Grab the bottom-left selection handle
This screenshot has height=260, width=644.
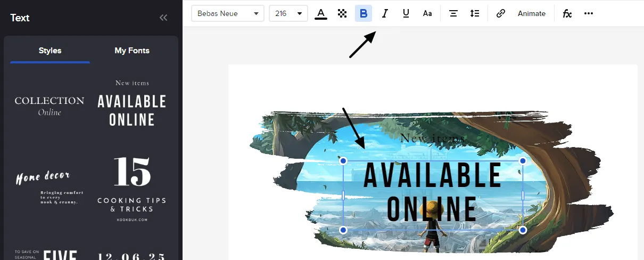(x=343, y=230)
